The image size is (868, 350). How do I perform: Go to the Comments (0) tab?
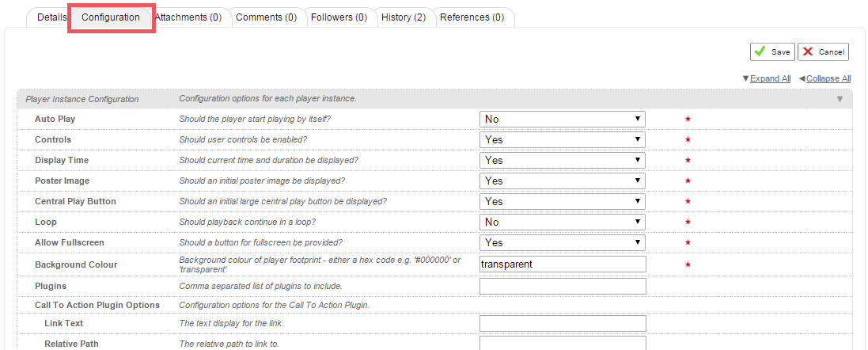(x=267, y=17)
